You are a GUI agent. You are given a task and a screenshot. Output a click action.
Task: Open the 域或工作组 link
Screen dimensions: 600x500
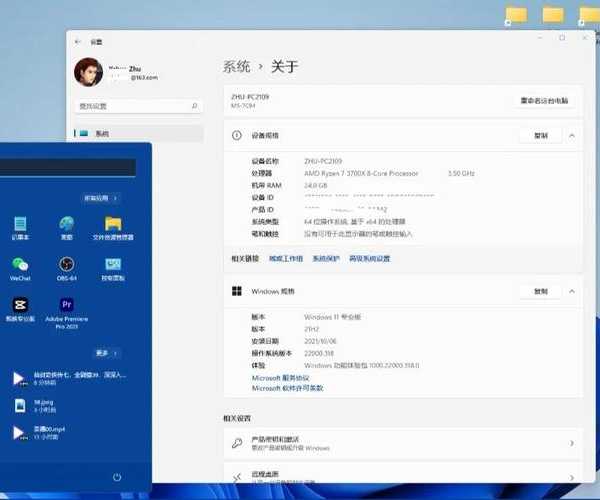[x=286, y=259]
